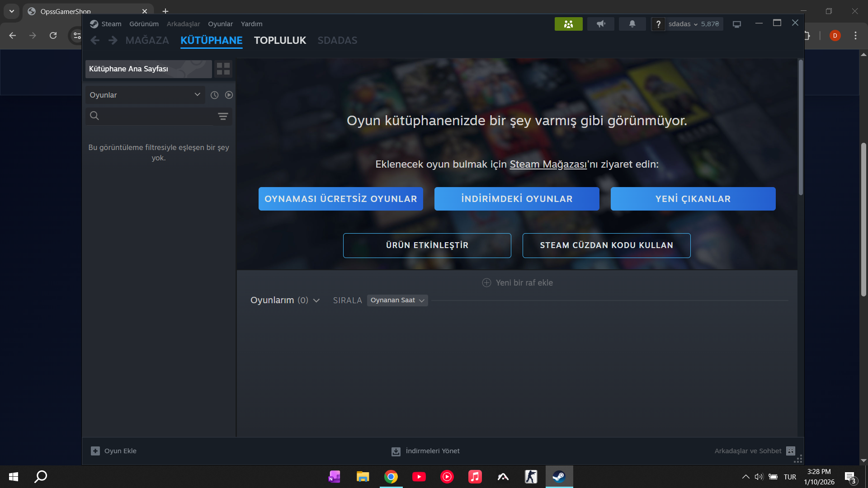Switch to the MAĞAZA tab
Image resolution: width=868 pixels, height=488 pixels.
tap(147, 40)
